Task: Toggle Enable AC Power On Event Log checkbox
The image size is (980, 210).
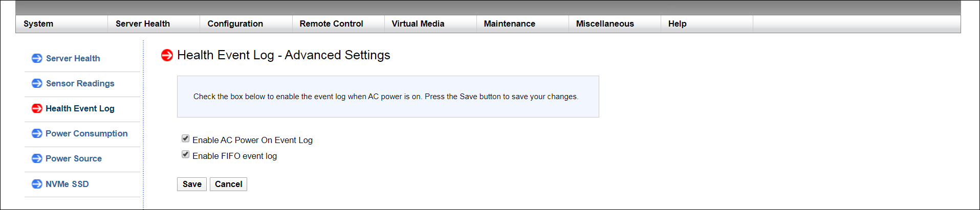Action: [186, 138]
